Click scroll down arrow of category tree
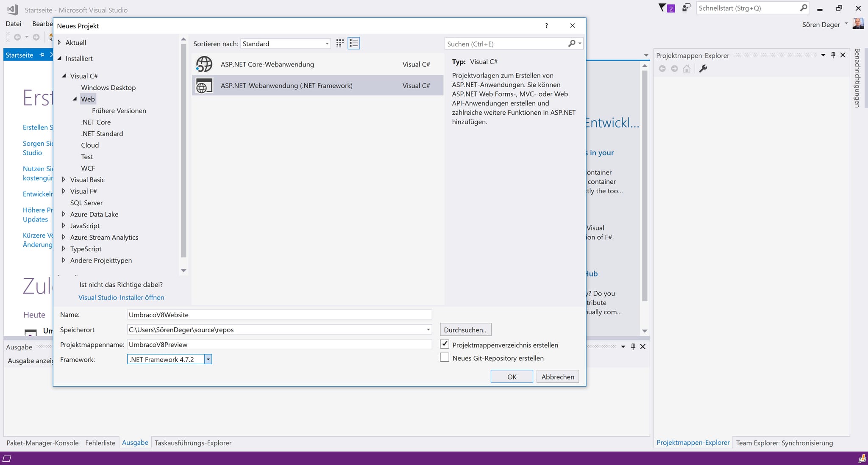Screen dimensions: 868x465 click(x=184, y=271)
